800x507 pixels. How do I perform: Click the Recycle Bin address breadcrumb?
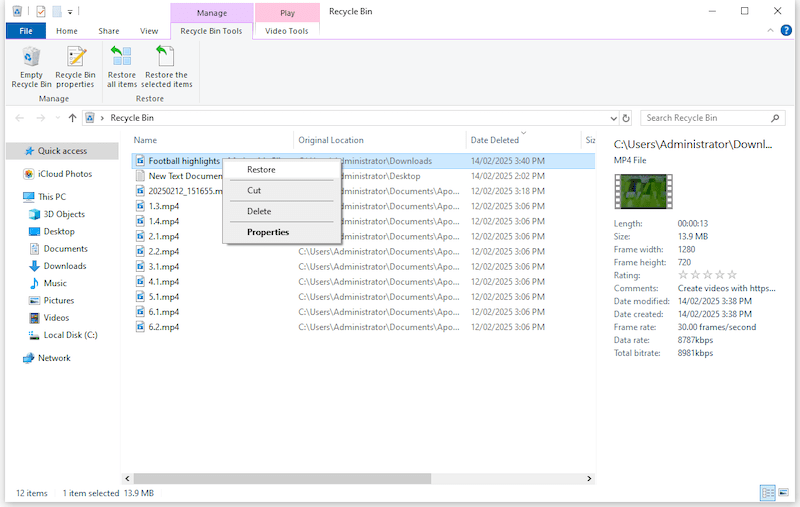click(132, 118)
